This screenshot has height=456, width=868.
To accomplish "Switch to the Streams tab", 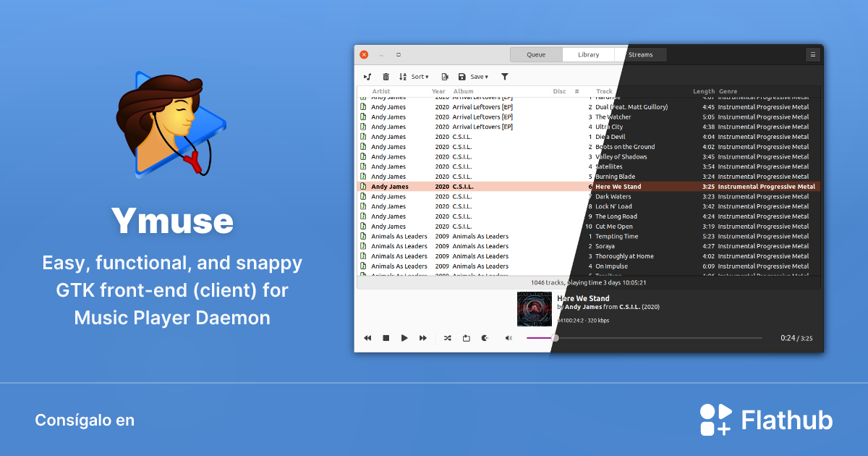I will pyautogui.click(x=642, y=54).
